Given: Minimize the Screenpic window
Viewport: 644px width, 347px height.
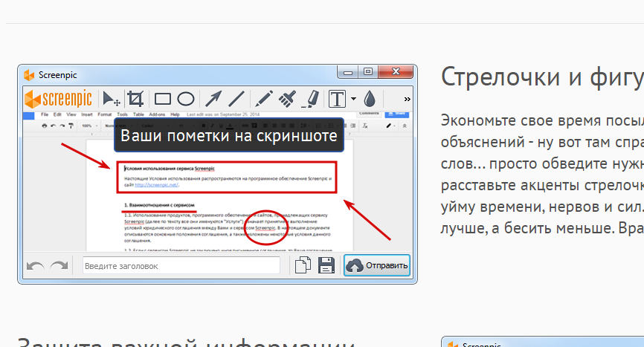Looking at the screenshot, I should tap(348, 72).
